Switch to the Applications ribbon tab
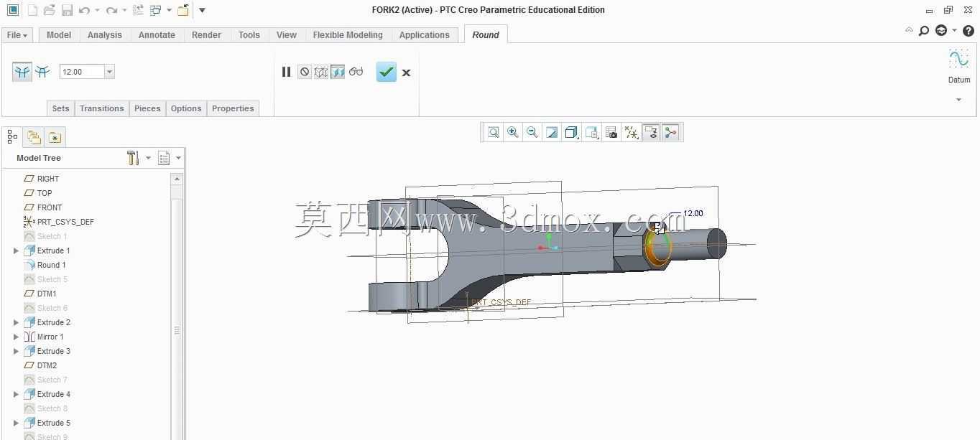The image size is (980, 440). [x=425, y=34]
